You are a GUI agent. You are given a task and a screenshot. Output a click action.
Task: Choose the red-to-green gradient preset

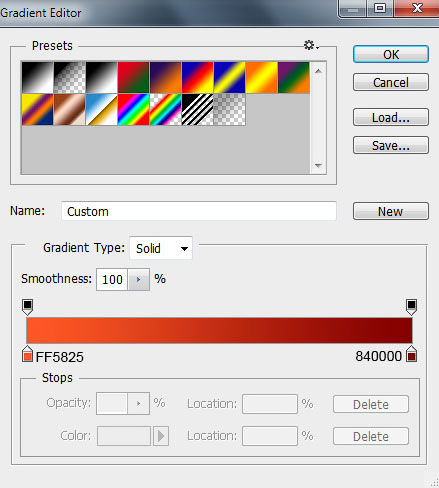pos(133,77)
